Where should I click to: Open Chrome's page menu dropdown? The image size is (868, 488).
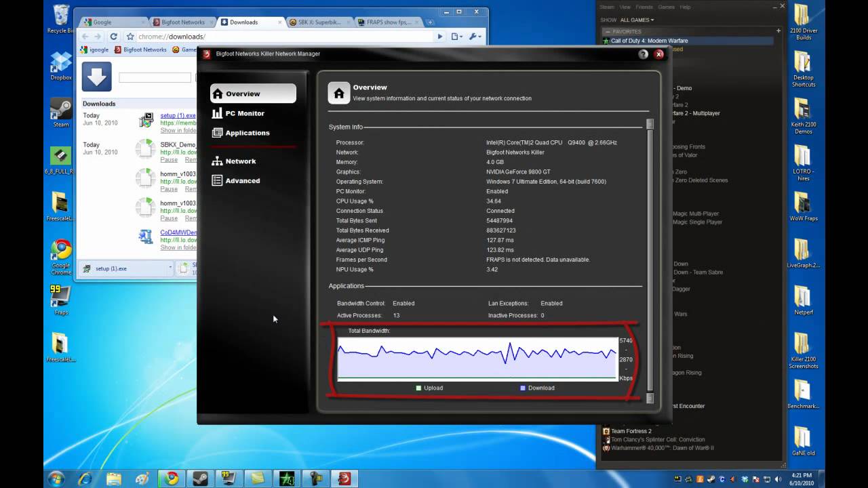click(458, 37)
